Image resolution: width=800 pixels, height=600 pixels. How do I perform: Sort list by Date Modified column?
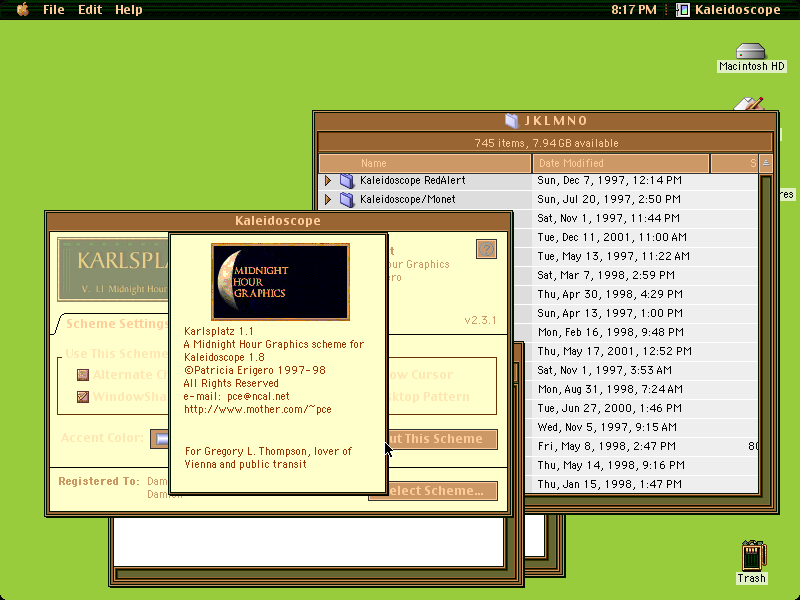tap(620, 163)
